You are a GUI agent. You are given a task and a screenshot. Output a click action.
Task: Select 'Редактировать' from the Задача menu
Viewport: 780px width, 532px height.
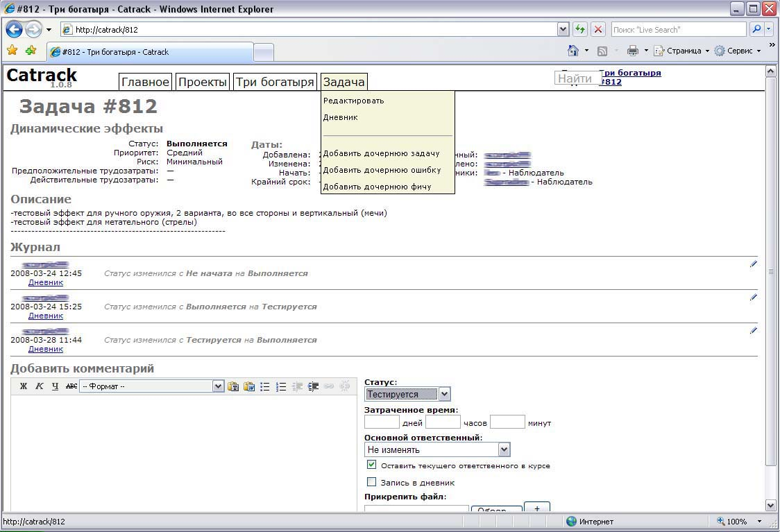353,101
